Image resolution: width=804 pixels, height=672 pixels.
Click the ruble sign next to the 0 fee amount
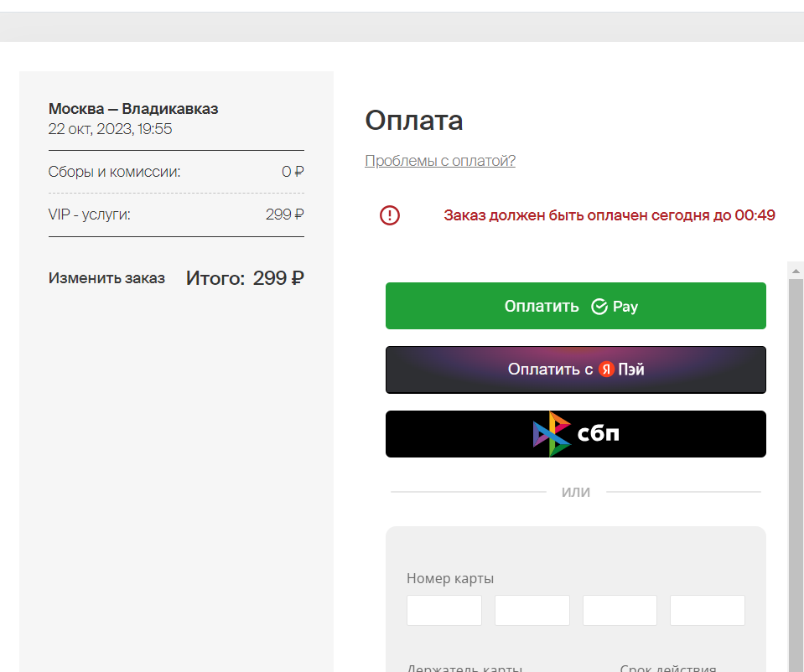coord(299,171)
